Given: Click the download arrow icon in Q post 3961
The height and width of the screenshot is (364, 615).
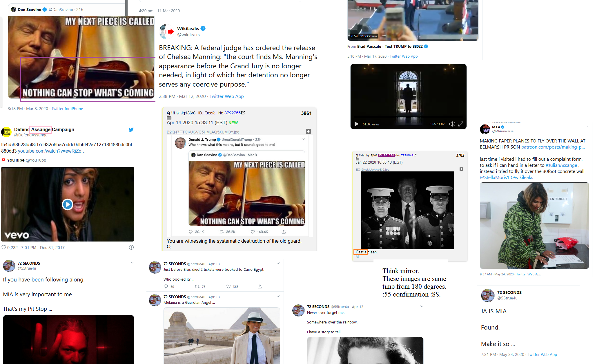Looking at the screenshot, I should coord(308,131).
